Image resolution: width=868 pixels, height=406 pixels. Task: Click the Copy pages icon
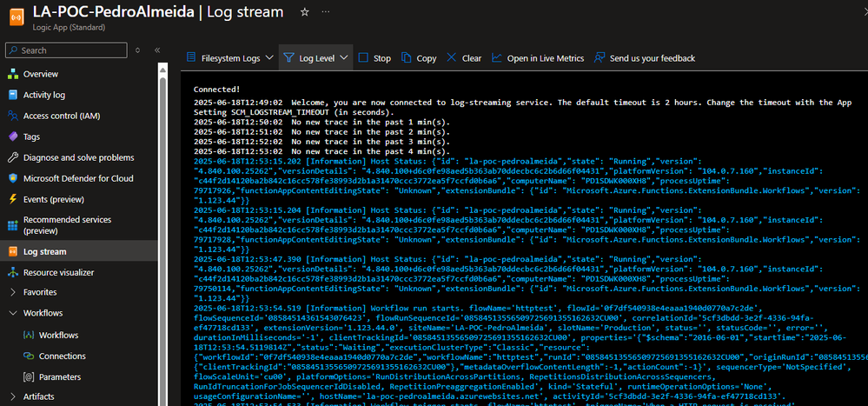point(407,57)
